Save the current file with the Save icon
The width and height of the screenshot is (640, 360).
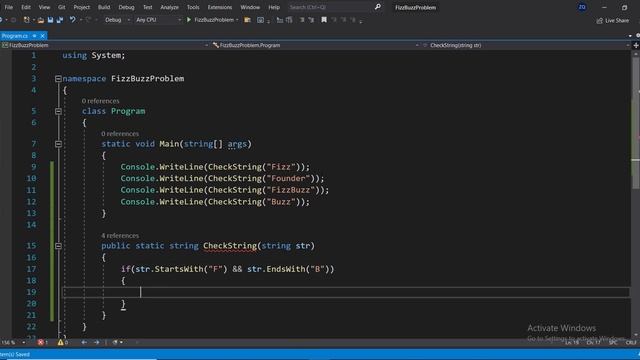[50, 20]
